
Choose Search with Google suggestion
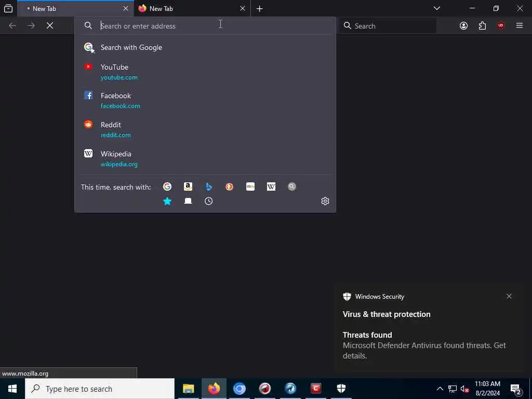click(x=205, y=47)
